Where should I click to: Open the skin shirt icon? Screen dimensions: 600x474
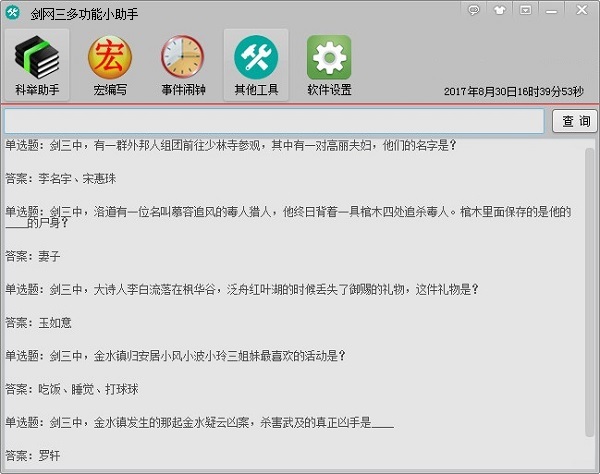click(500, 10)
